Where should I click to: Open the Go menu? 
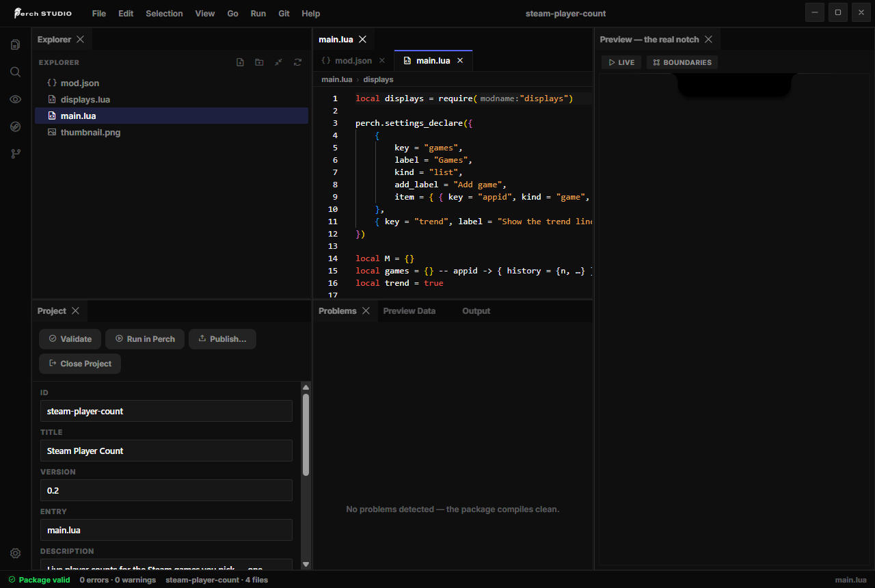point(233,14)
